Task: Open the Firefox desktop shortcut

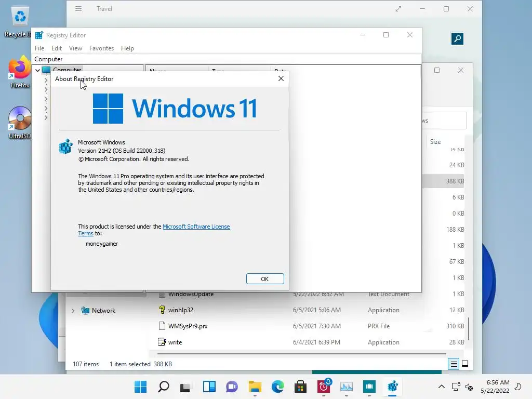Action: point(19,72)
